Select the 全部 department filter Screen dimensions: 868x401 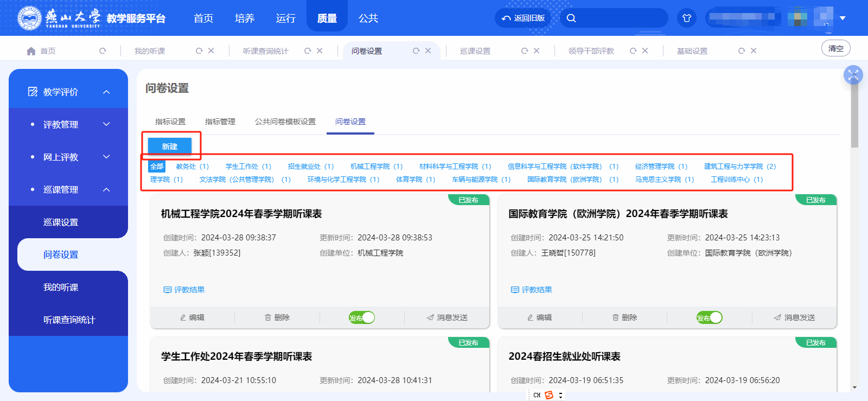[x=157, y=167]
